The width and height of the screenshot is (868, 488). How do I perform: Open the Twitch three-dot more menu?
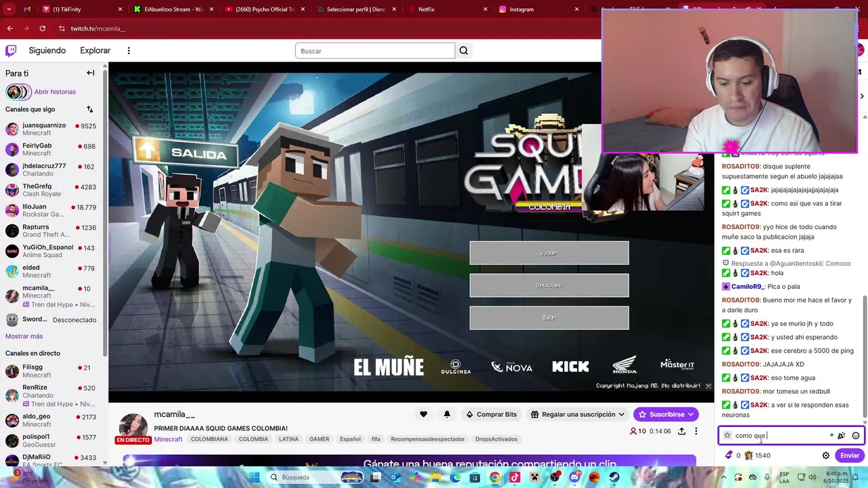(128, 50)
